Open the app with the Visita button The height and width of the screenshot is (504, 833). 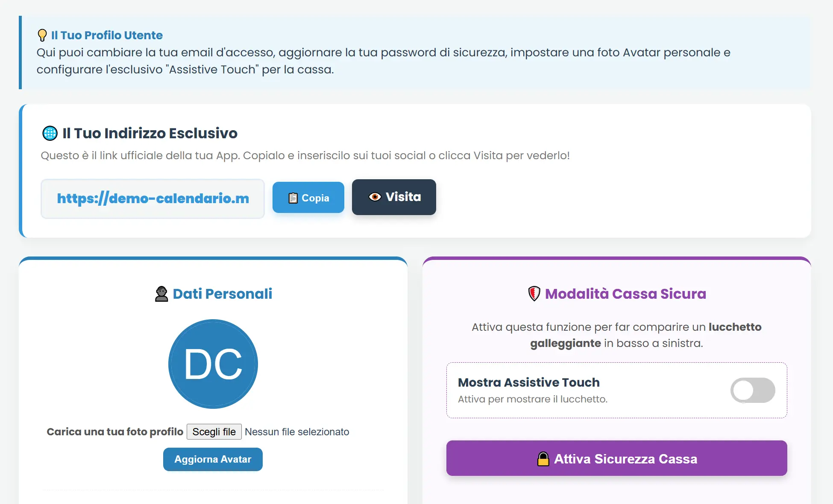394,197
